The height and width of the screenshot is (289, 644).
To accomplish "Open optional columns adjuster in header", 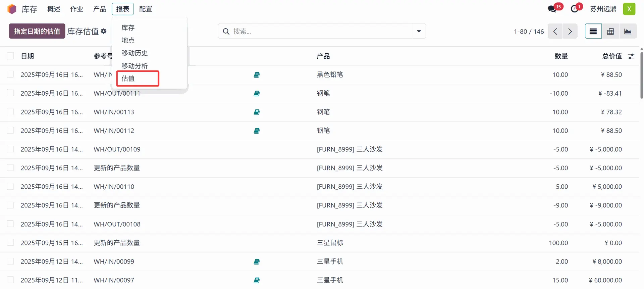I will coord(631,56).
